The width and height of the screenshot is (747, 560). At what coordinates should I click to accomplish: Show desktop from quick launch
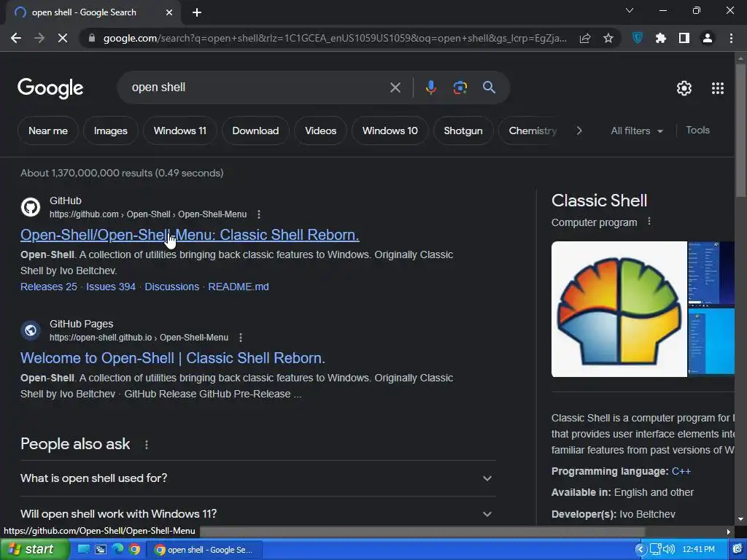coord(83,549)
